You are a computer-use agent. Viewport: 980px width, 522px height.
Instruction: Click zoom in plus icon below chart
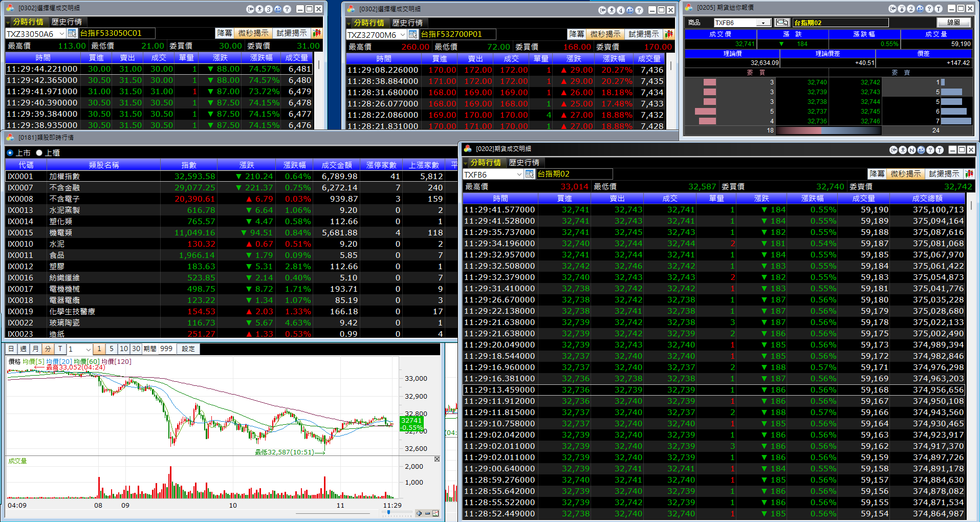[419, 513]
